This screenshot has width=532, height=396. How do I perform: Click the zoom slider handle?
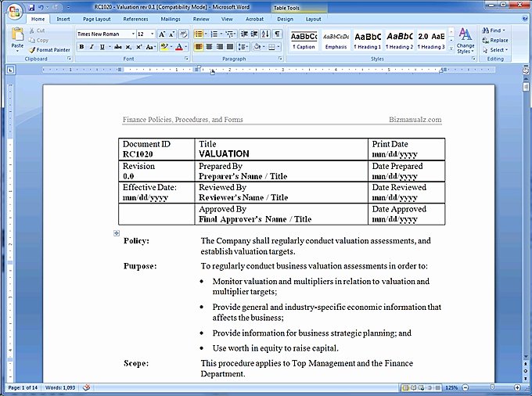pyautogui.click(x=492, y=387)
